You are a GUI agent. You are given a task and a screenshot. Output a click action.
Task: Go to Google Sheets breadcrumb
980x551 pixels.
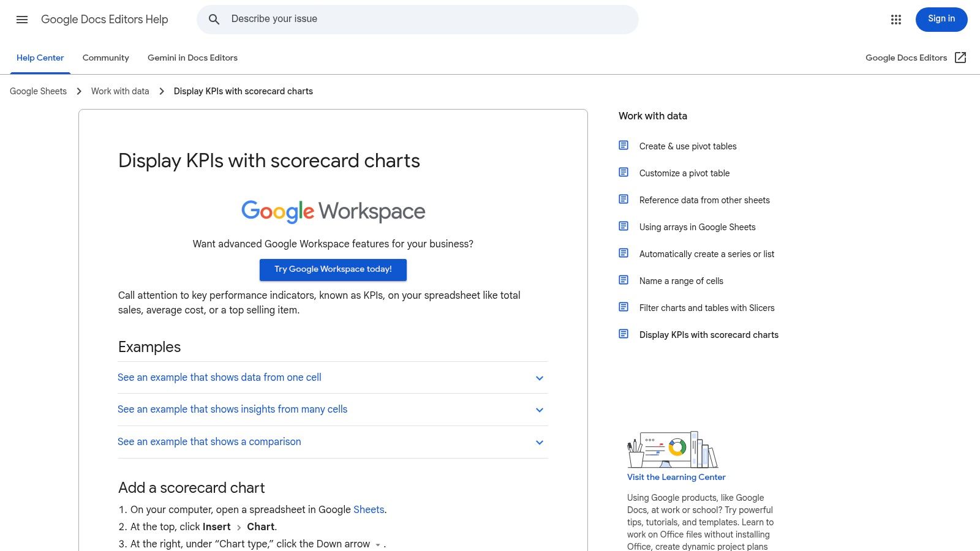(x=38, y=91)
